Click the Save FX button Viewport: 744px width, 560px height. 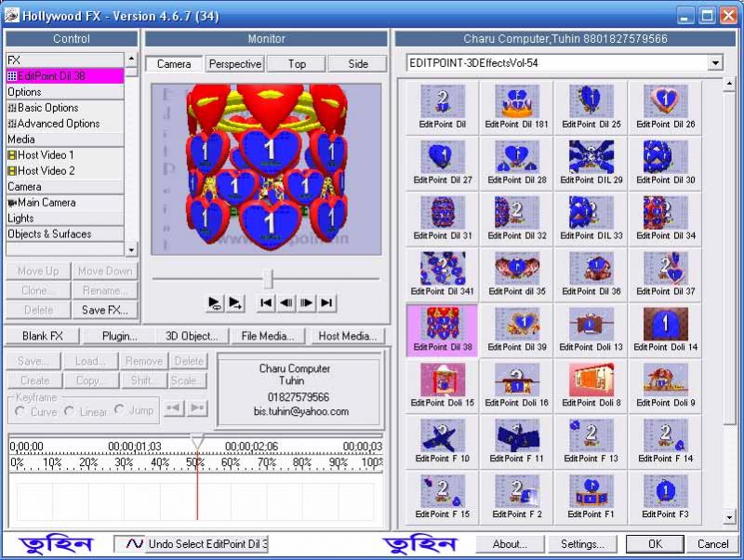tap(105, 310)
